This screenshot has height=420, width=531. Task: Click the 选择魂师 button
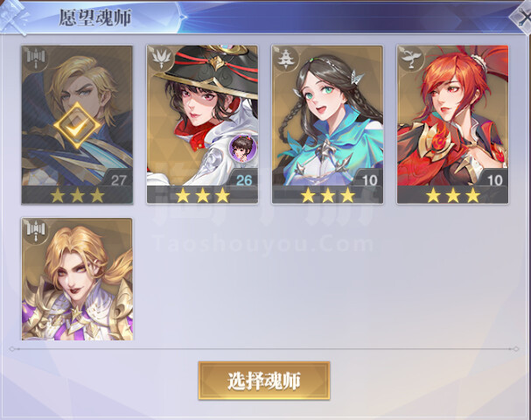(x=264, y=381)
